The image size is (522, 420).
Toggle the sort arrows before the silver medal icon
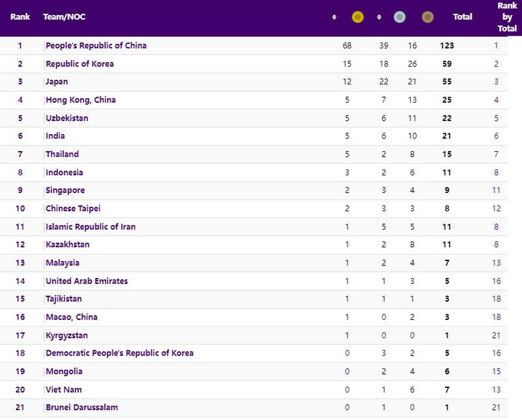[379, 17]
